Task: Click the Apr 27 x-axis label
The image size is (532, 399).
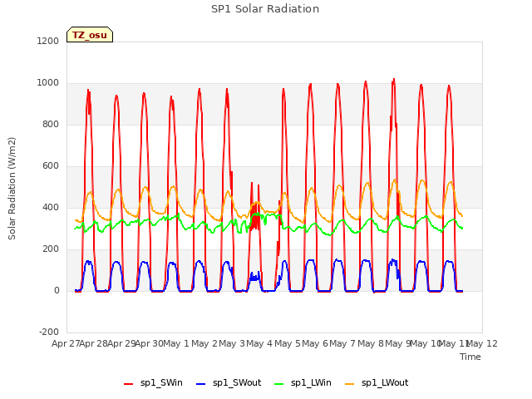Action: coord(66,343)
